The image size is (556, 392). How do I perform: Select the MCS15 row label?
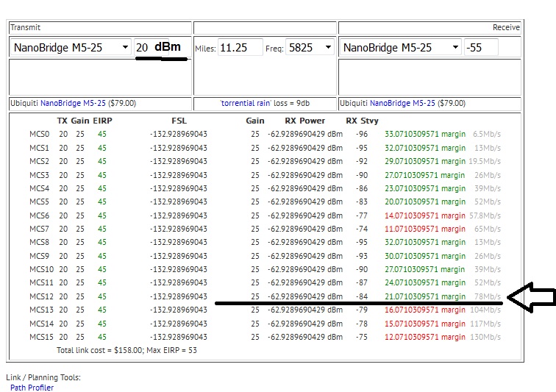(x=41, y=337)
